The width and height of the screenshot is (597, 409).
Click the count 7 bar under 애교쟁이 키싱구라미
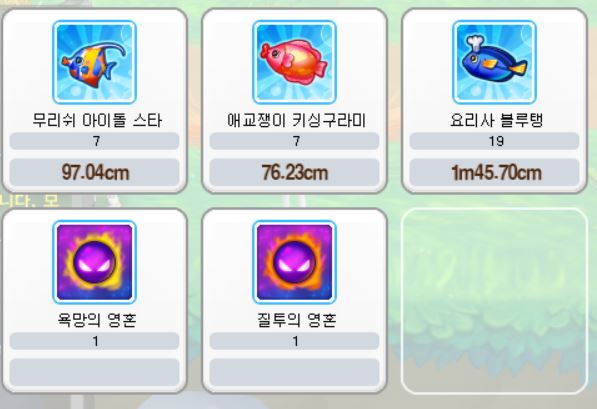click(294, 141)
